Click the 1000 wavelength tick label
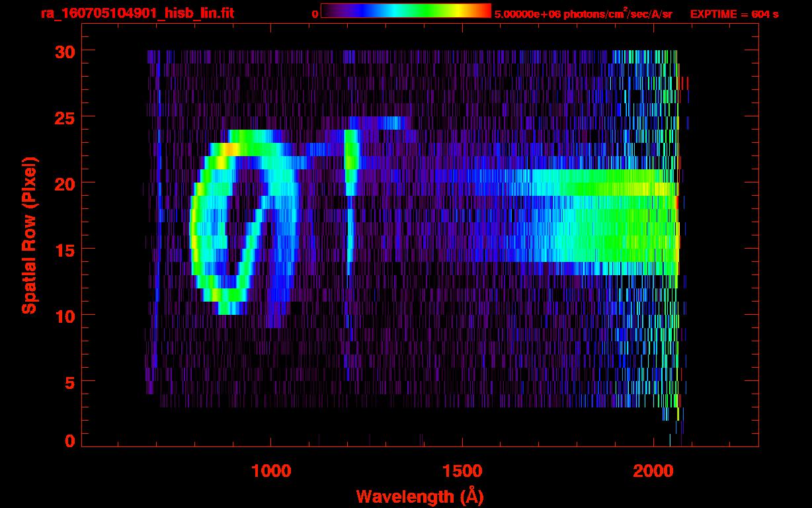 pos(271,471)
